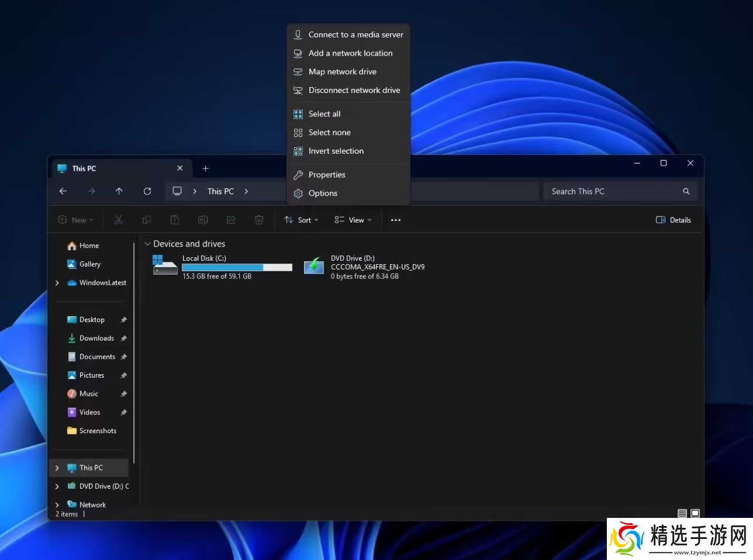The height and width of the screenshot is (560, 753).
Task: Click the Refresh icon in navigation bar
Action: 147,191
